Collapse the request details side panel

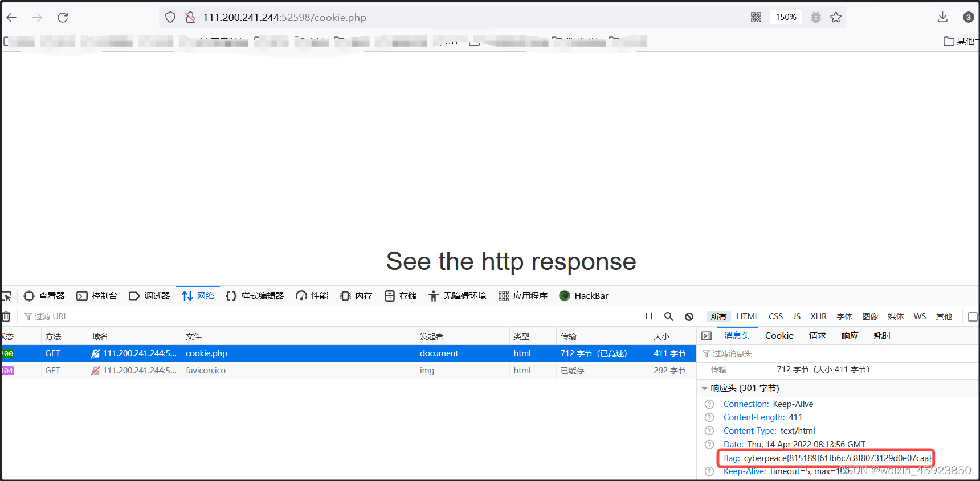(x=707, y=336)
